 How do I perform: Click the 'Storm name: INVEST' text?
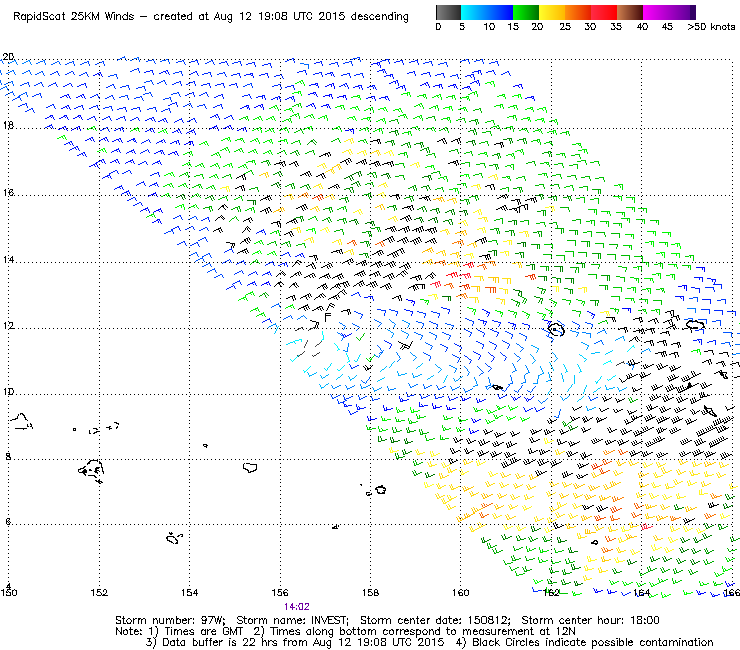pos(292,620)
